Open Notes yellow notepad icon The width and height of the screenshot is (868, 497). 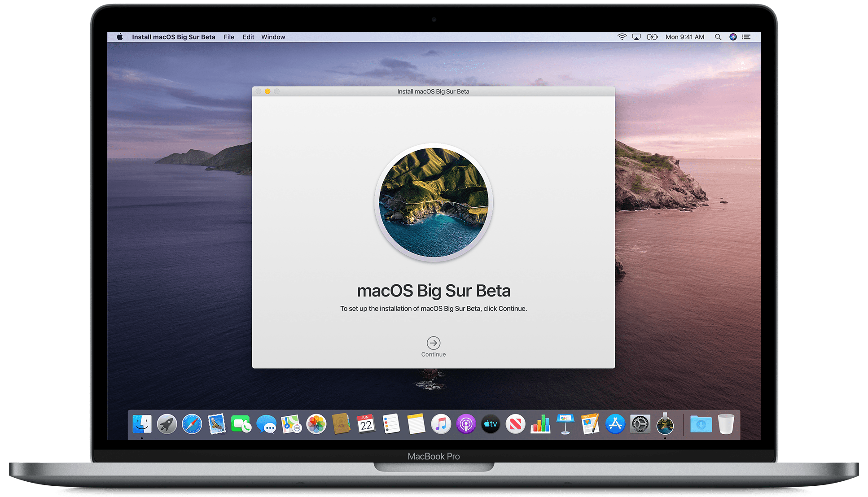tap(416, 424)
